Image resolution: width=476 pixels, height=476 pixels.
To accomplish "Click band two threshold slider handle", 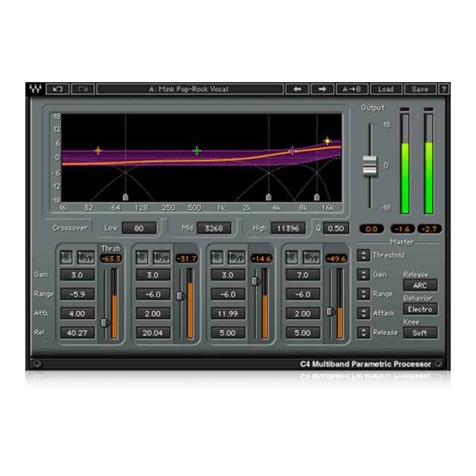I will point(181,296).
